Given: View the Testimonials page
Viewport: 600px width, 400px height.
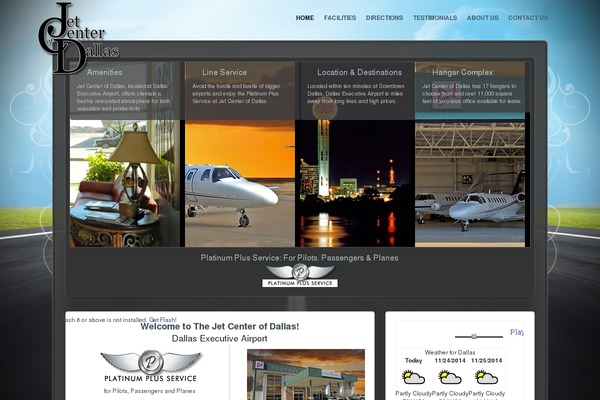Looking at the screenshot, I should tap(435, 18).
